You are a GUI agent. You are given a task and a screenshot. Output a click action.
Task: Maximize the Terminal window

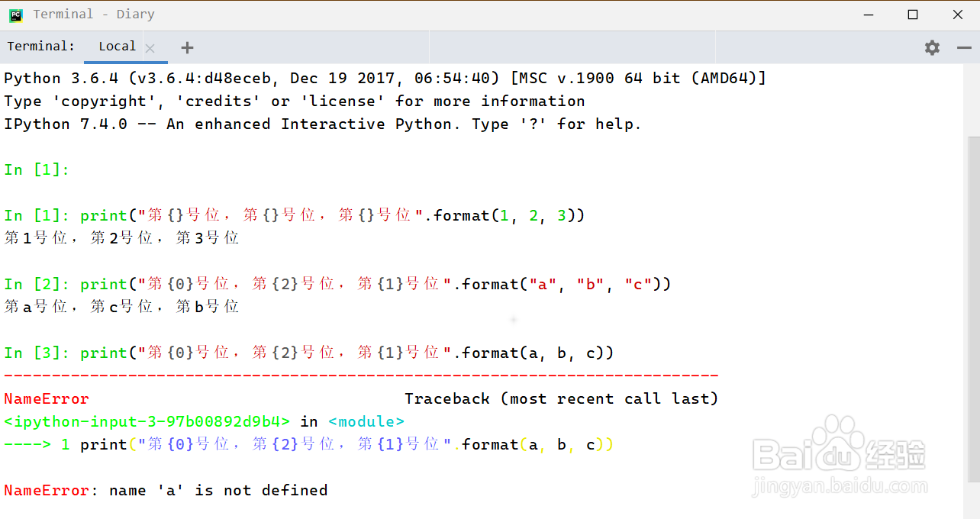(913, 14)
